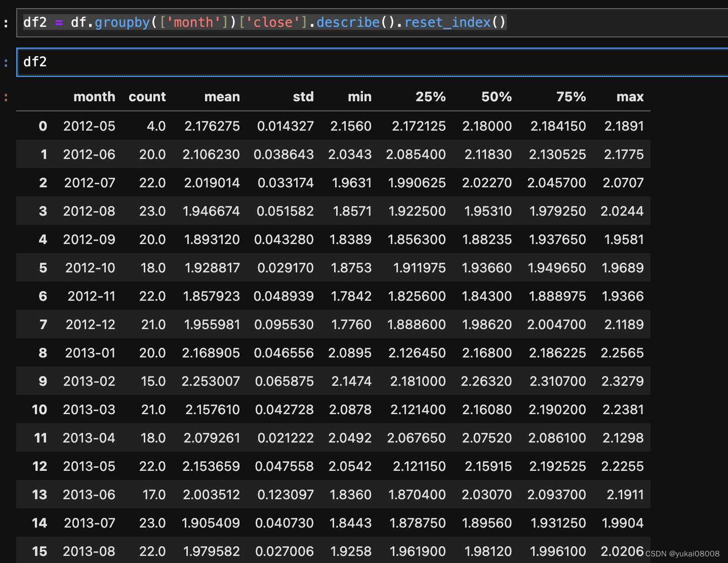Click 50% value 2.26320
The width and height of the screenshot is (728, 563).
(486, 381)
